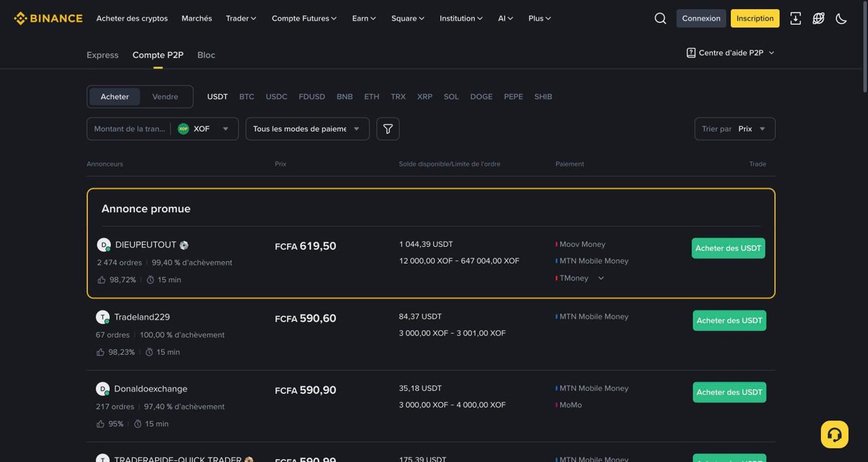Buy USDT from Donaldoexchange
Screen dimensions: 868x462
pyautogui.click(x=730, y=393)
